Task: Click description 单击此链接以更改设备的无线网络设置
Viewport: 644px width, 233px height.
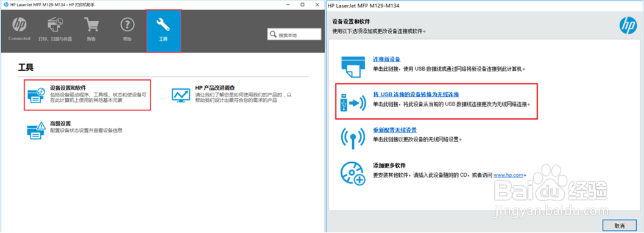Action: click(418, 139)
